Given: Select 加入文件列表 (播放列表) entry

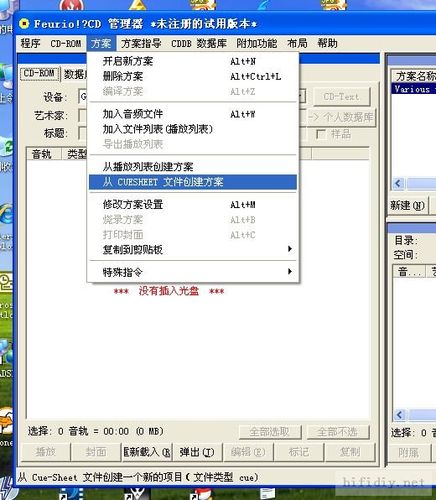Looking at the screenshot, I should coord(193,129).
